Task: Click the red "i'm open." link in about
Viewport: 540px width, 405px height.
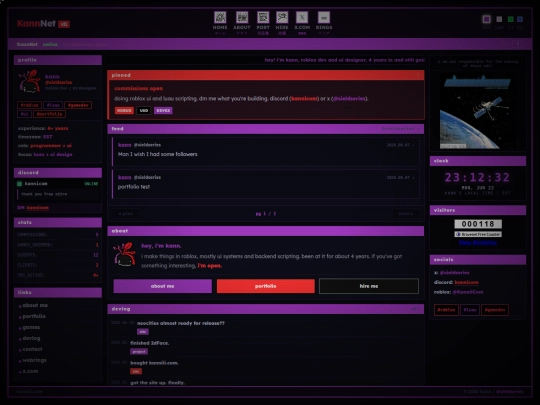Action: coord(210,266)
